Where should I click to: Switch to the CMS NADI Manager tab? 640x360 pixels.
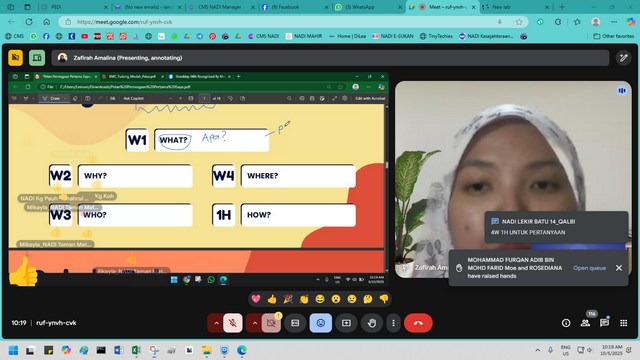pos(220,7)
